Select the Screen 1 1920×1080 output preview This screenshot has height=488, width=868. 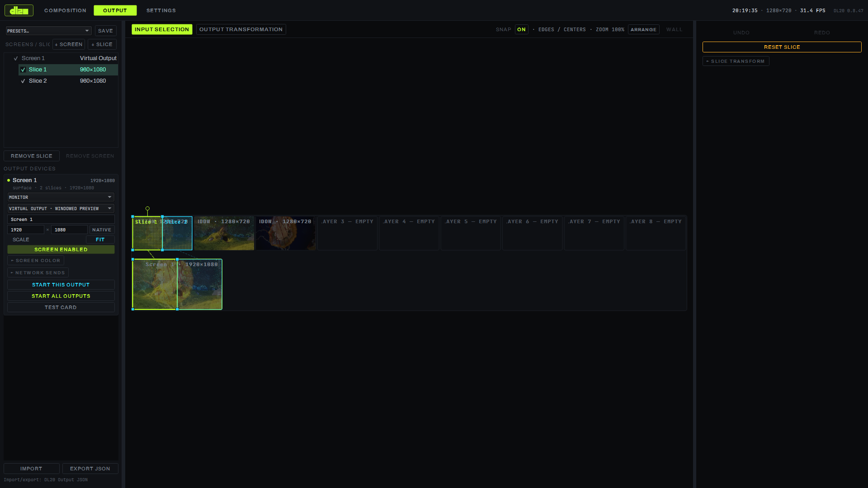177,284
